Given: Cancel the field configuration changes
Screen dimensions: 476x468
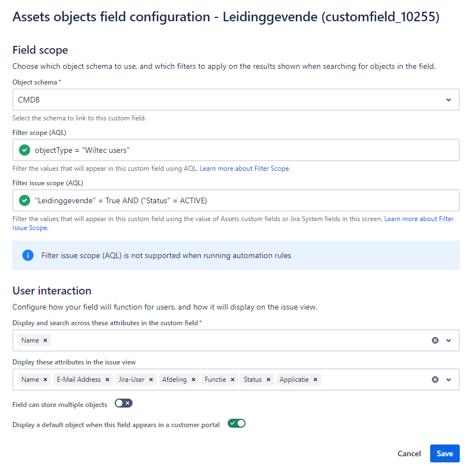Looking at the screenshot, I should (409, 453).
